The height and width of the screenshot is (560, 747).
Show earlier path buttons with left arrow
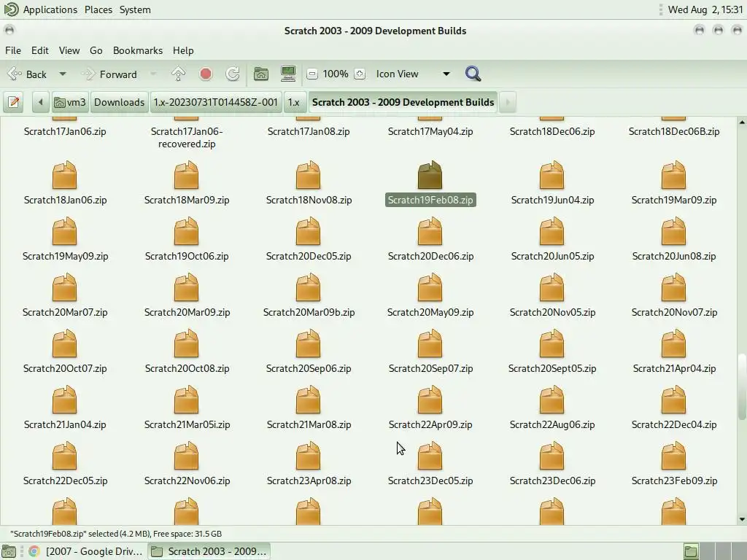click(x=41, y=102)
